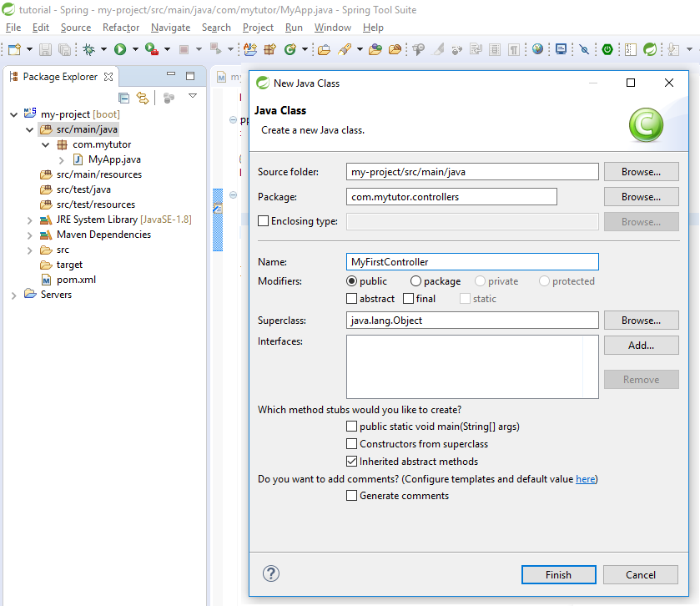Check the Generate comments checkbox
This screenshot has height=606, width=700.
pos(352,496)
